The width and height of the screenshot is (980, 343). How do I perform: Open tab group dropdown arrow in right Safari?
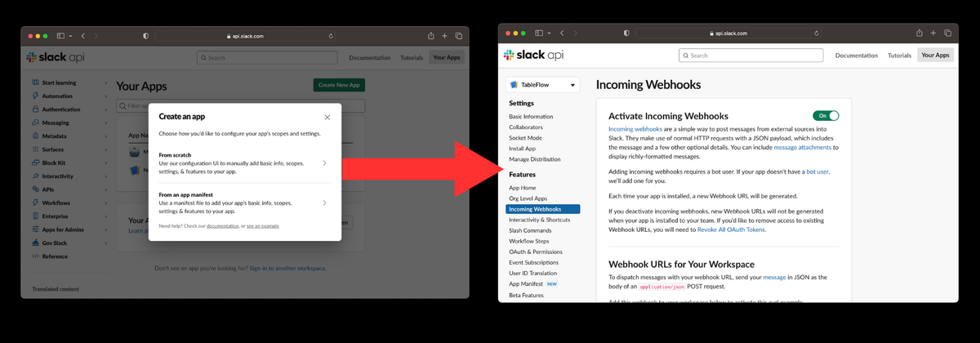point(549,33)
